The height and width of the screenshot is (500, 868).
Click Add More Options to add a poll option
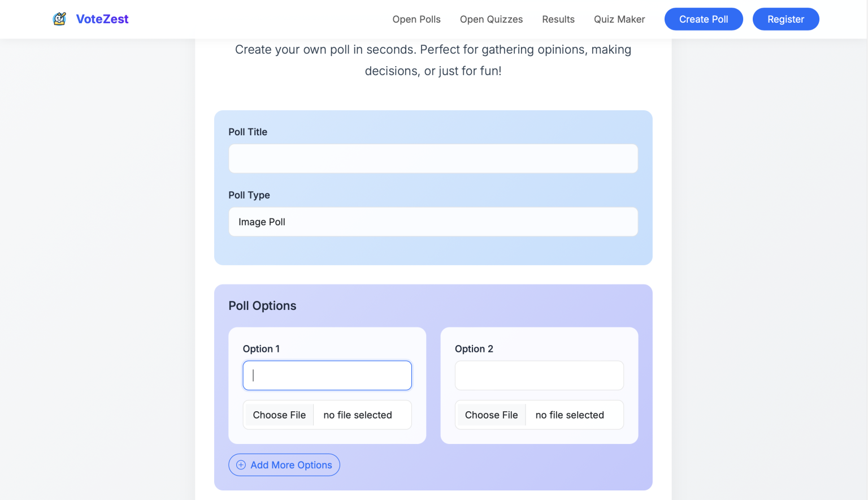tap(284, 464)
